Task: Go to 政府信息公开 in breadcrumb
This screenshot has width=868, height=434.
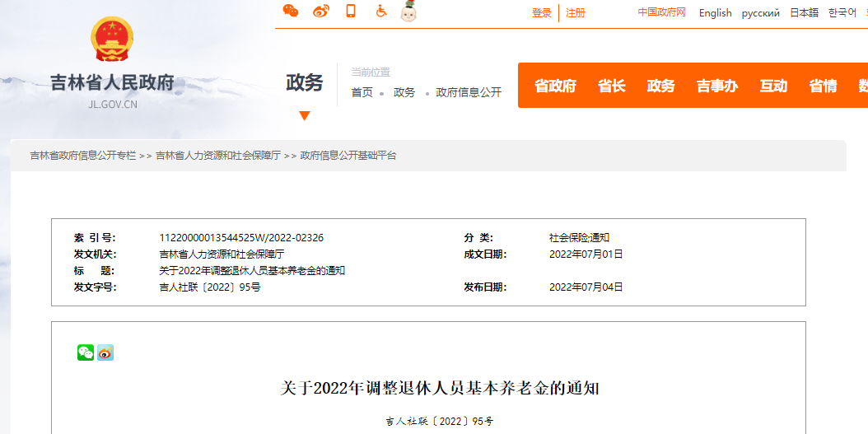Action: pos(469,92)
